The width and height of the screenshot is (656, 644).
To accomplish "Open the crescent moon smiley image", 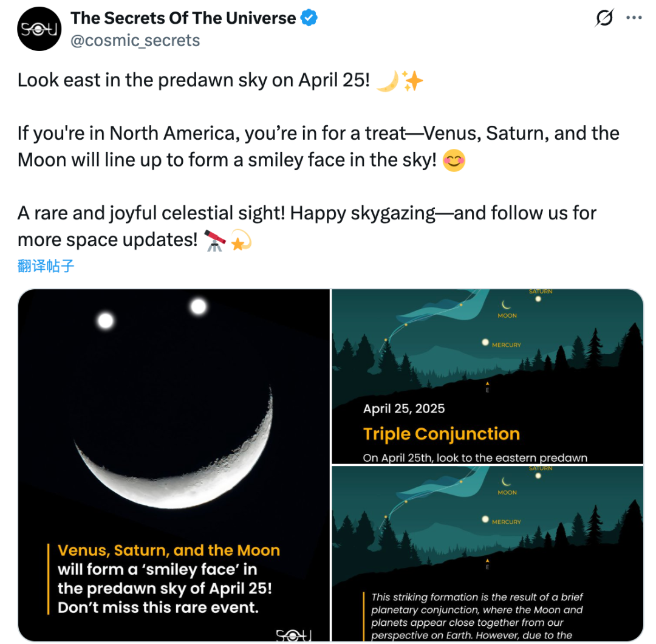I will tap(174, 465).
